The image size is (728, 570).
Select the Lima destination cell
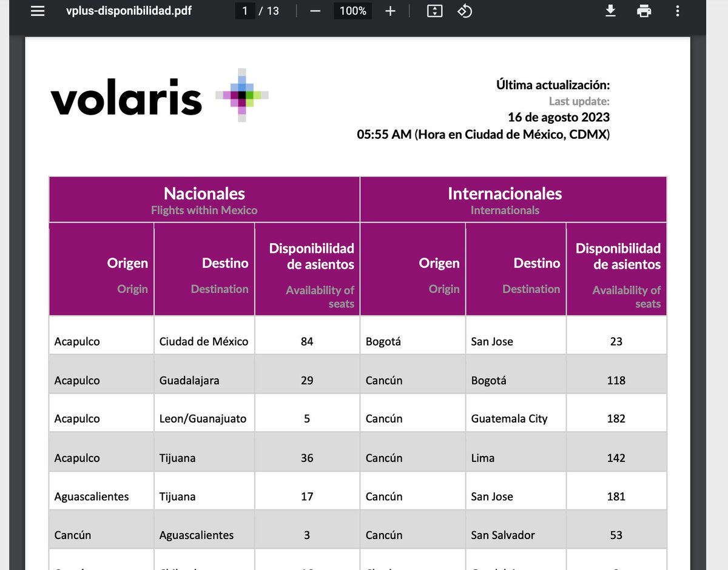pos(516,452)
